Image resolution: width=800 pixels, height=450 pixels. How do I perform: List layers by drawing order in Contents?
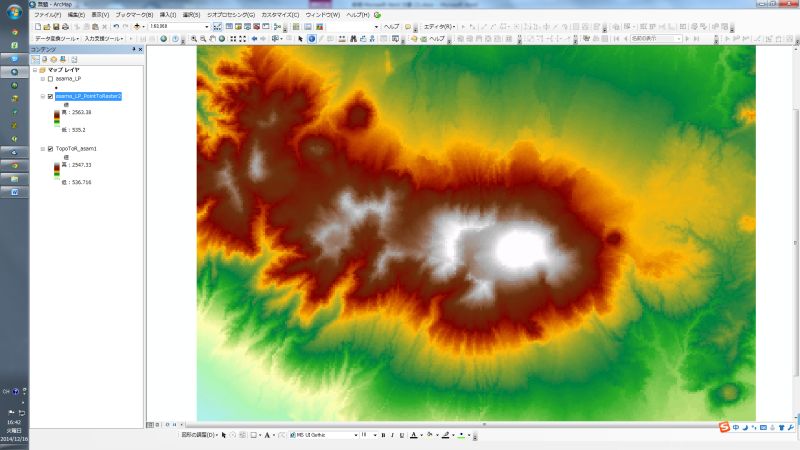pos(35,59)
